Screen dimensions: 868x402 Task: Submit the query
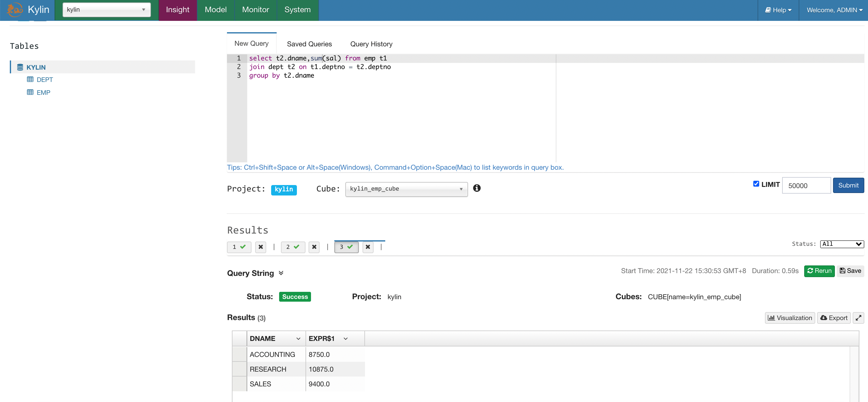click(848, 185)
